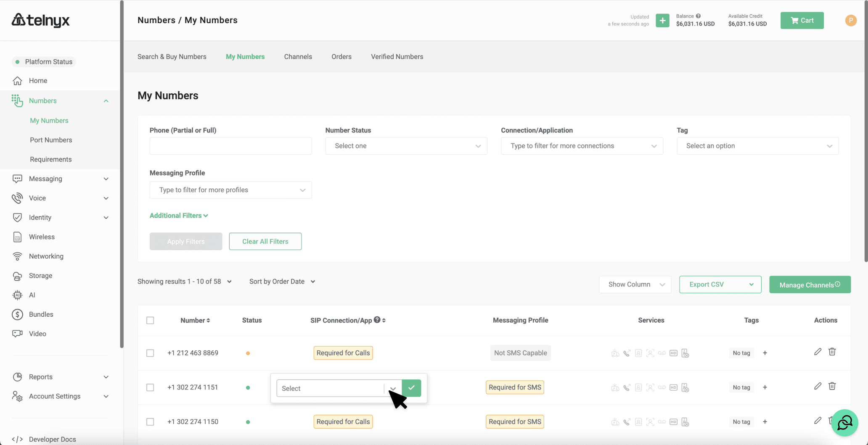Add a tag to +1 302 274 1151
The height and width of the screenshot is (445, 868).
point(765,387)
